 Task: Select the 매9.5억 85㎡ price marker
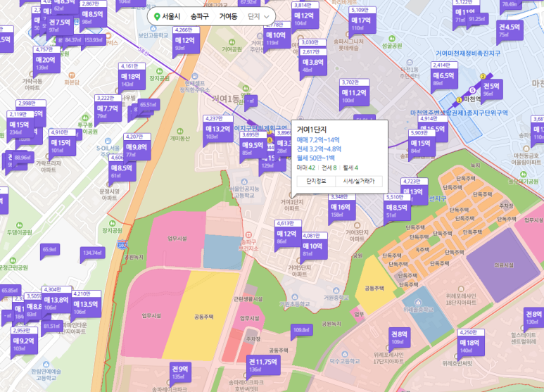click(253, 146)
